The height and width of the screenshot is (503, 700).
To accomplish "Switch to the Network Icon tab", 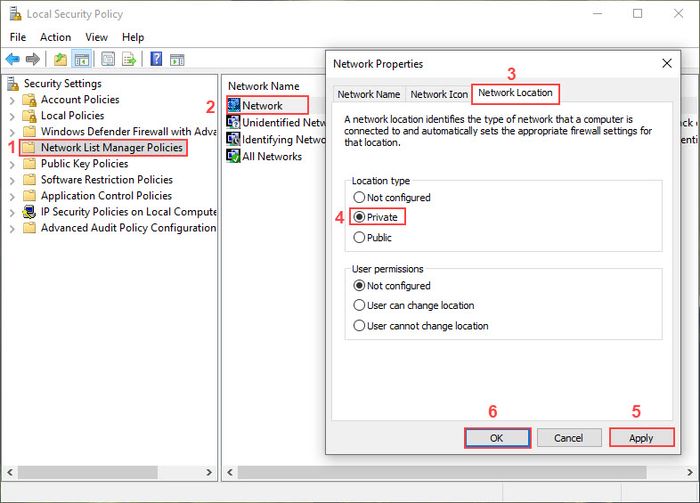I will [x=438, y=94].
